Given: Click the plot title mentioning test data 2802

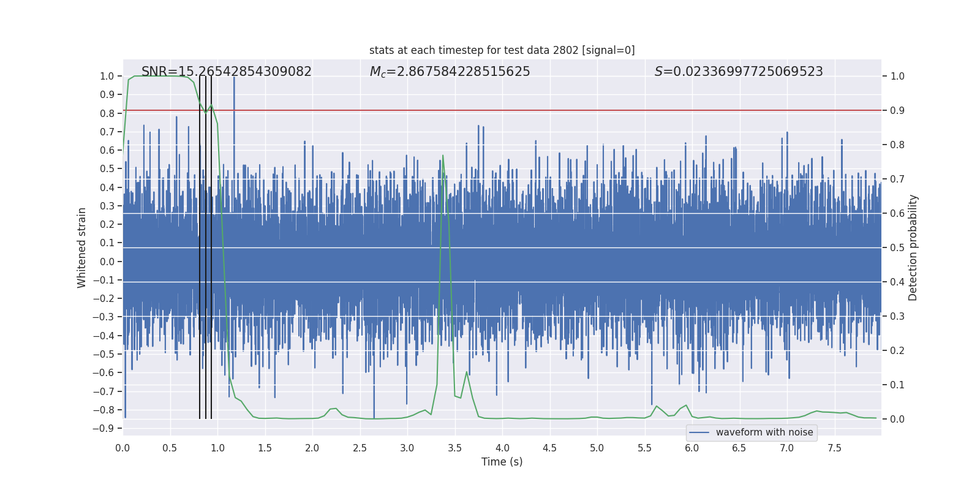Looking at the screenshot, I should coord(502,50).
